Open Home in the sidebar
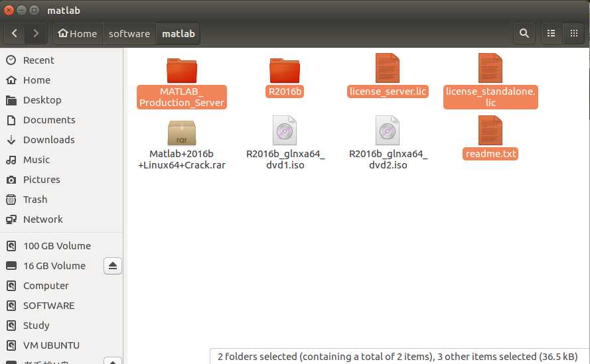This screenshot has height=364, width=590. [x=62, y=80]
